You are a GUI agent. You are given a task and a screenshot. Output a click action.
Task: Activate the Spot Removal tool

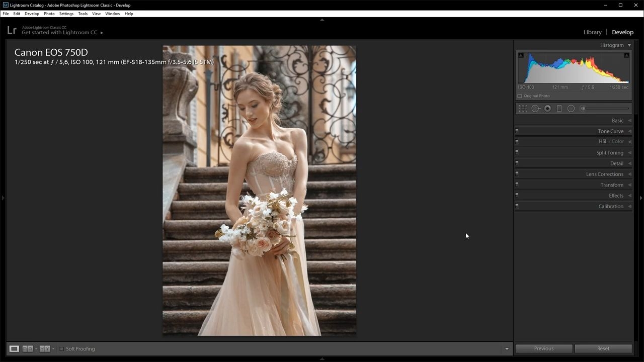[536, 109]
